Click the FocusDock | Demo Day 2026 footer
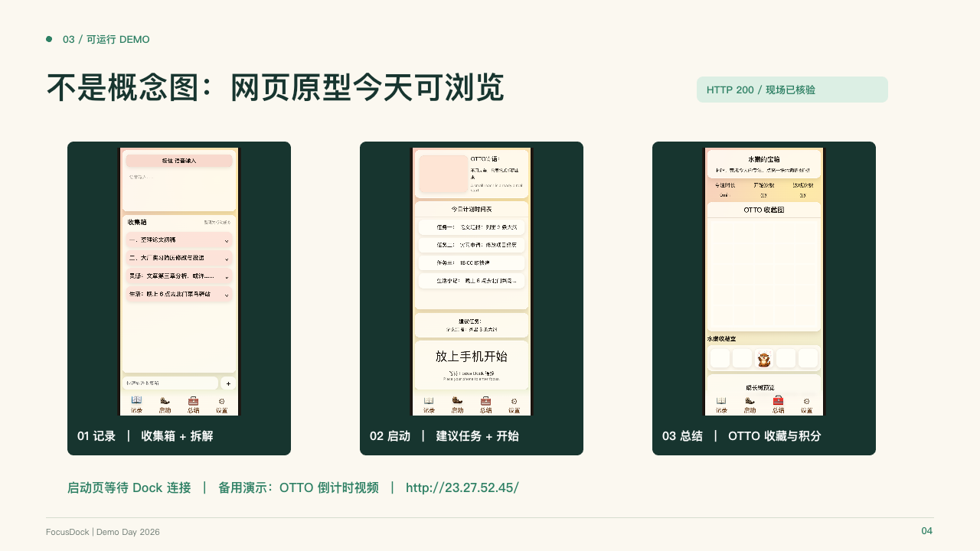The image size is (980, 551). [103, 532]
